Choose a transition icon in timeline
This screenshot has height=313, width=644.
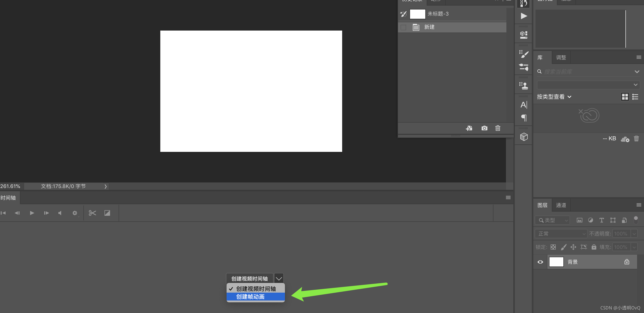pos(107,213)
